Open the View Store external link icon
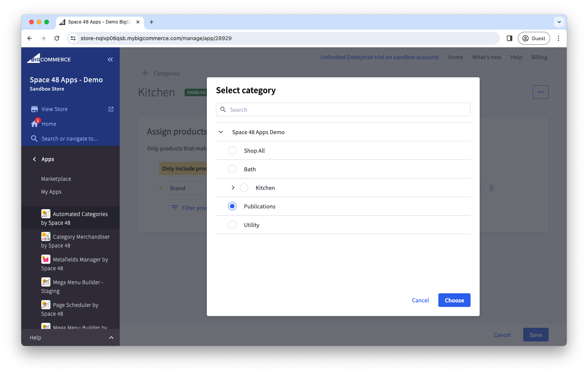The height and width of the screenshot is (374, 588). coord(111,109)
